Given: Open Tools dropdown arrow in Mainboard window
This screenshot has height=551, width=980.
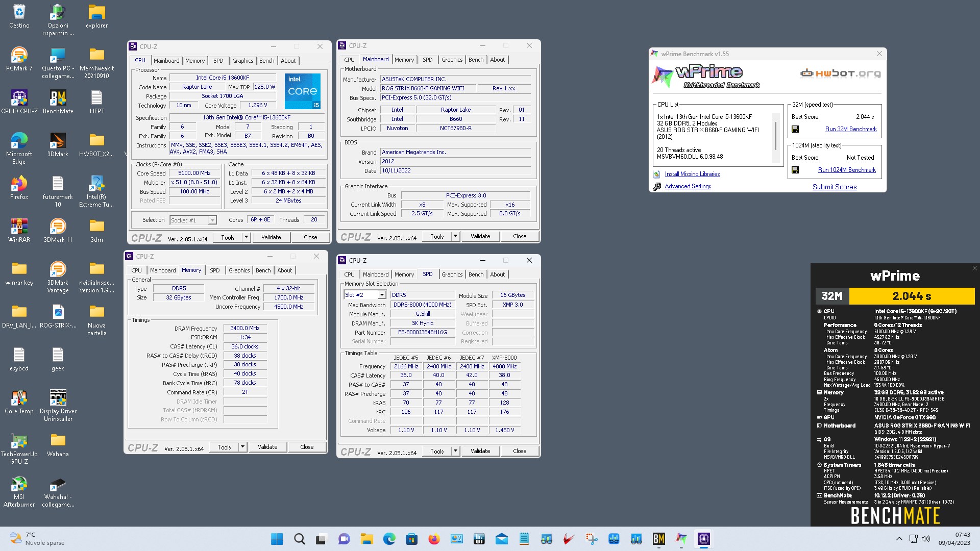Looking at the screenshot, I should point(455,236).
